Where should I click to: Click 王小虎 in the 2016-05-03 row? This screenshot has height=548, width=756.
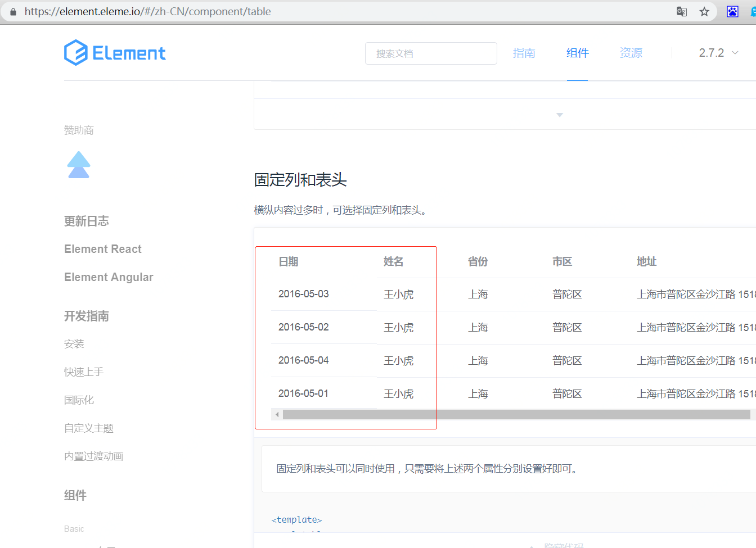click(399, 294)
